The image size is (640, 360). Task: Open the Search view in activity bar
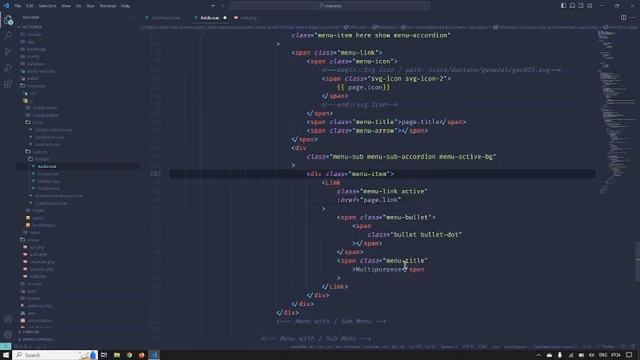click(x=8, y=36)
